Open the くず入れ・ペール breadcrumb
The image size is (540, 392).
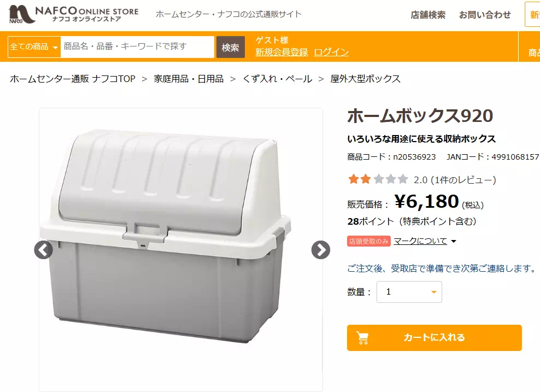click(277, 79)
